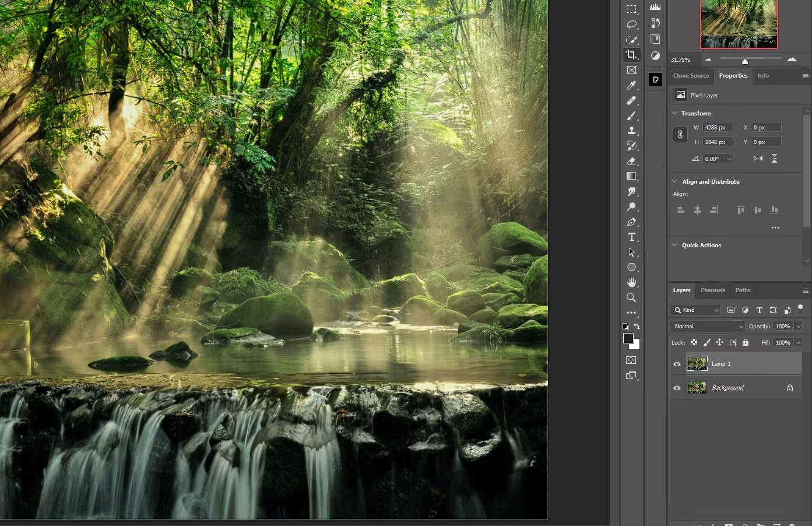This screenshot has width=812, height=526.
Task: Select the Eraser tool
Action: (x=631, y=161)
